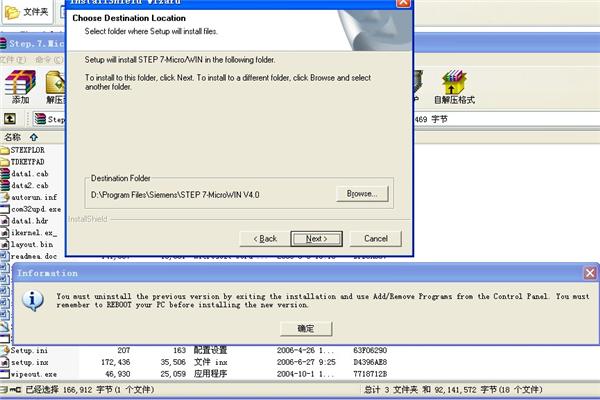Select data1.cab archive file

point(25,174)
